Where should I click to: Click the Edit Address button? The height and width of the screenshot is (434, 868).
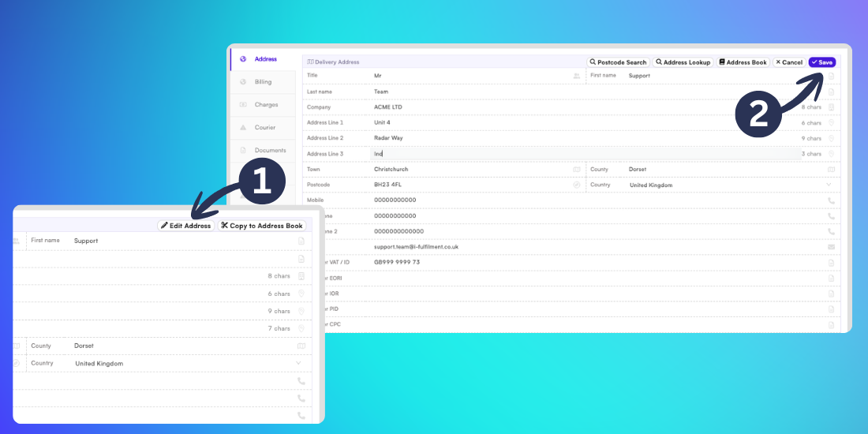click(186, 226)
